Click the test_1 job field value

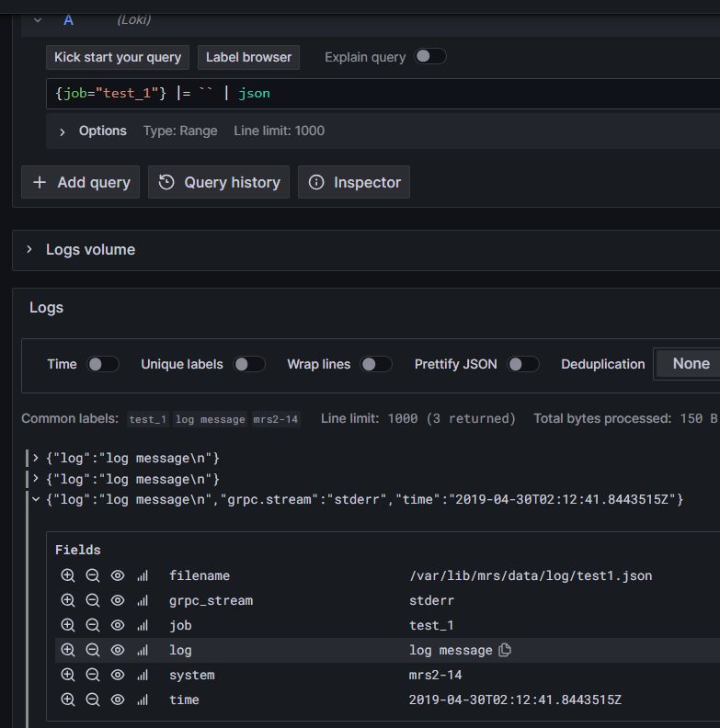[x=431, y=625]
